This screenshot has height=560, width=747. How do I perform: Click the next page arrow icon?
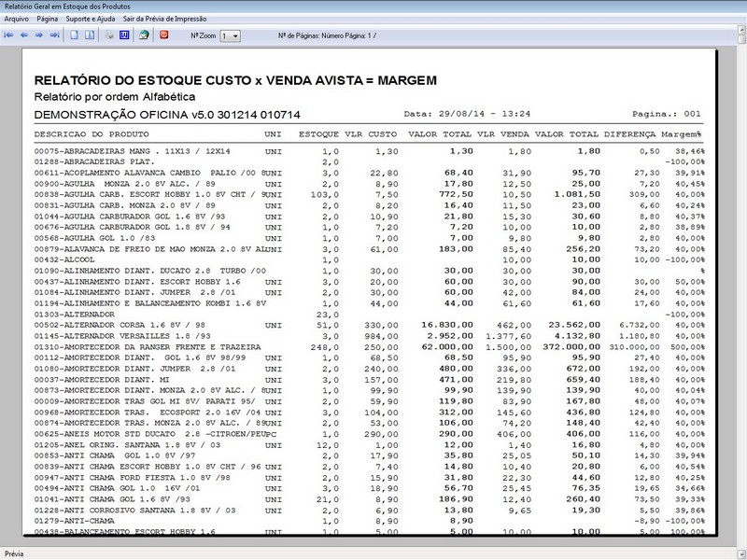click(x=39, y=35)
